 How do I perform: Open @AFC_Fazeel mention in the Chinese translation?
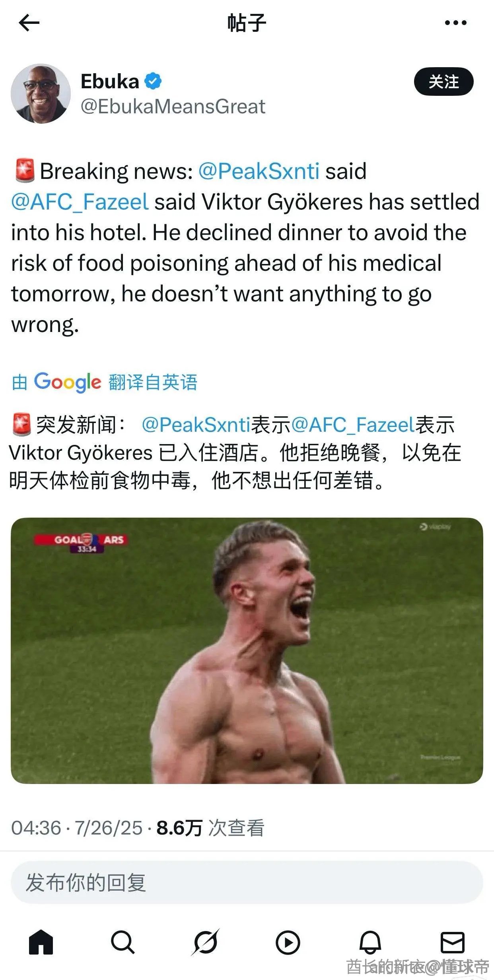coord(353,425)
